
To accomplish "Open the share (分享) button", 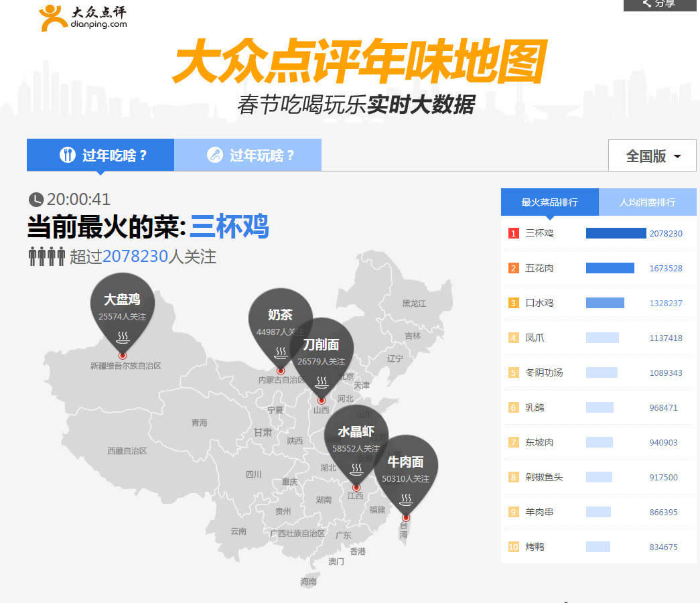I will (x=660, y=5).
